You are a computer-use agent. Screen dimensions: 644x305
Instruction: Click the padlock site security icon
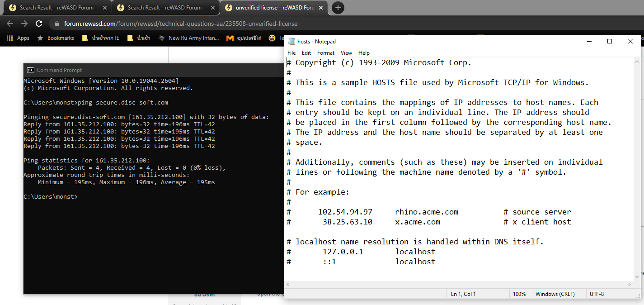pos(57,24)
